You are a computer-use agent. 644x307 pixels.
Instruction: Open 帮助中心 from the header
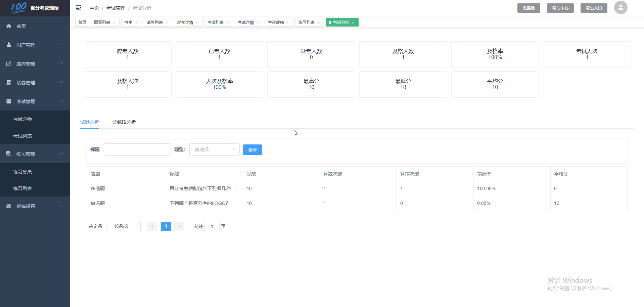tap(560, 8)
